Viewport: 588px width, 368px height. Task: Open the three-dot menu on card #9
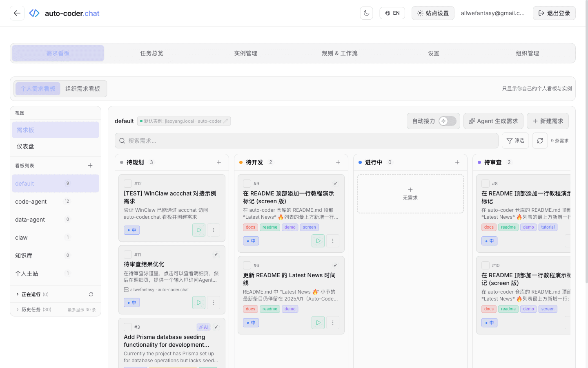(x=333, y=241)
